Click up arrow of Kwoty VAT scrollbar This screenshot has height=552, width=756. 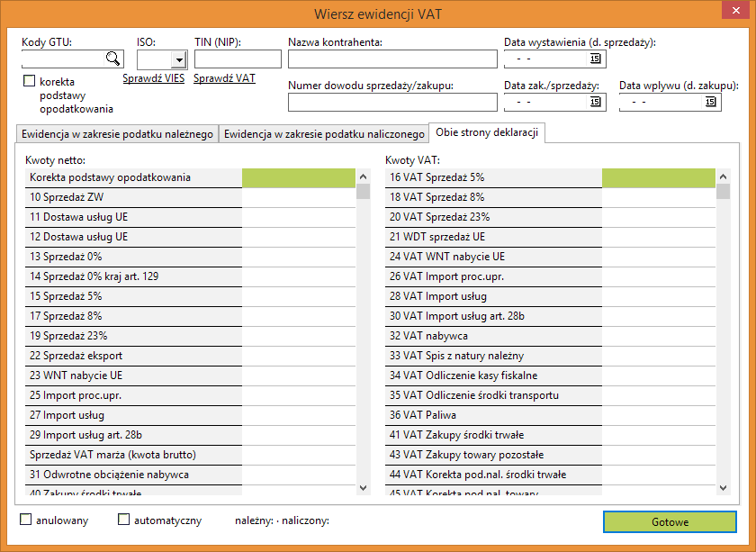(x=723, y=176)
